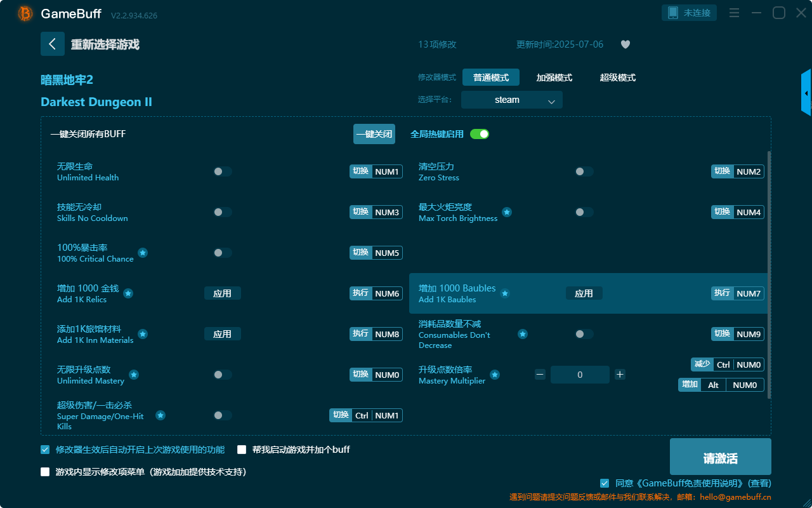Click the GameBuff logo icon
The image size is (812, 508).
coord(25,13)
